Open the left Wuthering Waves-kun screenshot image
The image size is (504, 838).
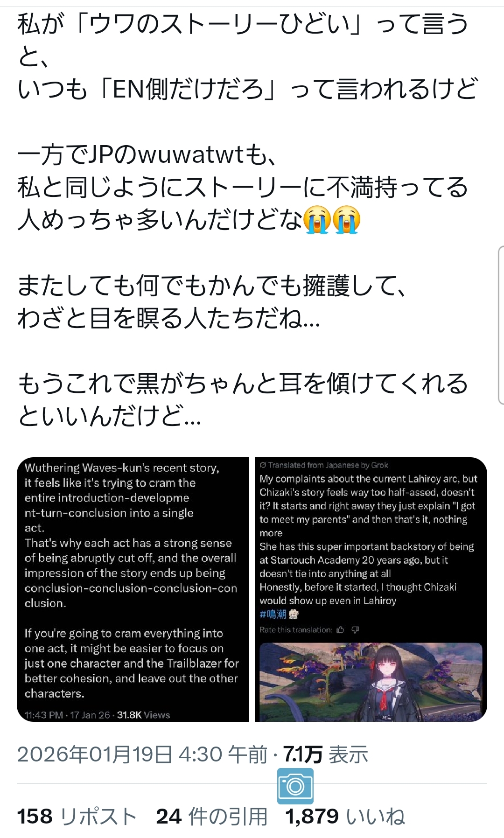click(x=133, y=589)
